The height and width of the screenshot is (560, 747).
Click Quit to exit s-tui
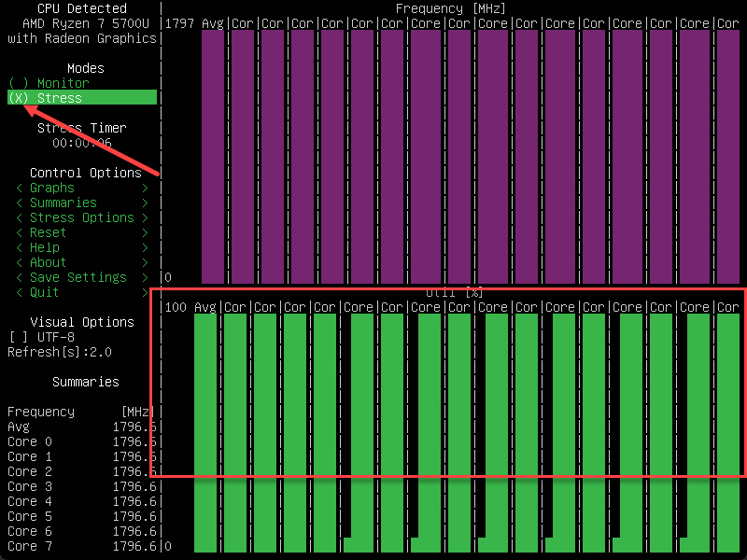click(82, 292)
